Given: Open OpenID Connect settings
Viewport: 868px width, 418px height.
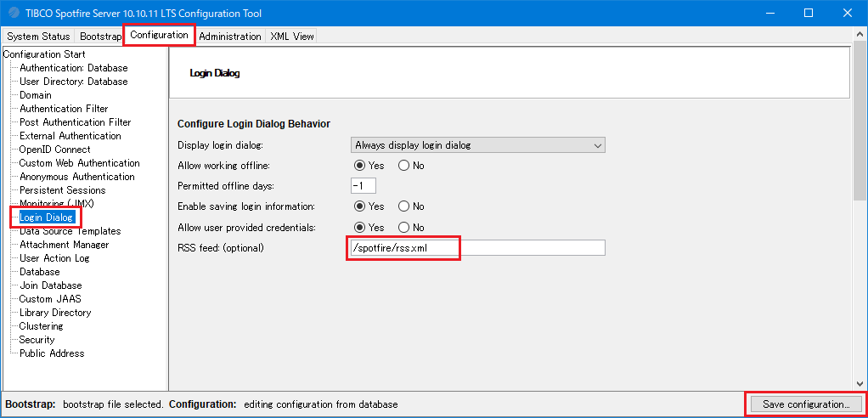Looking at the screenshot, I should coord(55,150).
